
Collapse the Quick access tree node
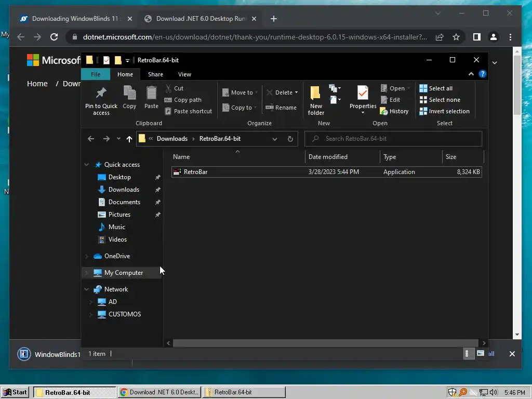click(87, 165)
